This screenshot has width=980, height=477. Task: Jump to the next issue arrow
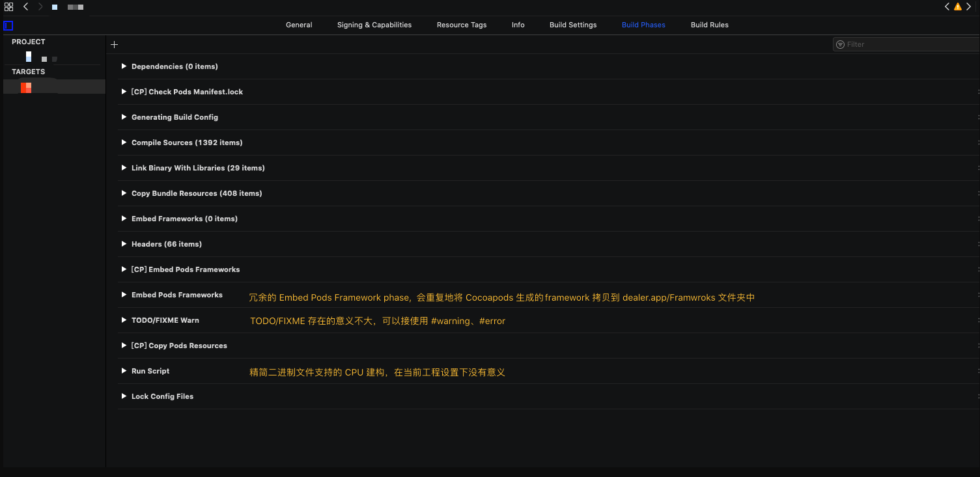pyautogui.click(x=968, y=7)
